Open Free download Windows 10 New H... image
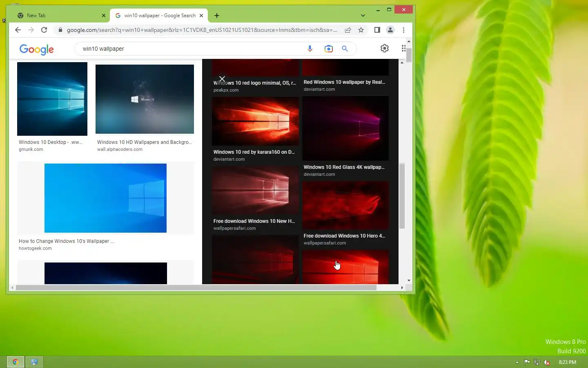This screenshot has height=368, width=588. point(256,191)
